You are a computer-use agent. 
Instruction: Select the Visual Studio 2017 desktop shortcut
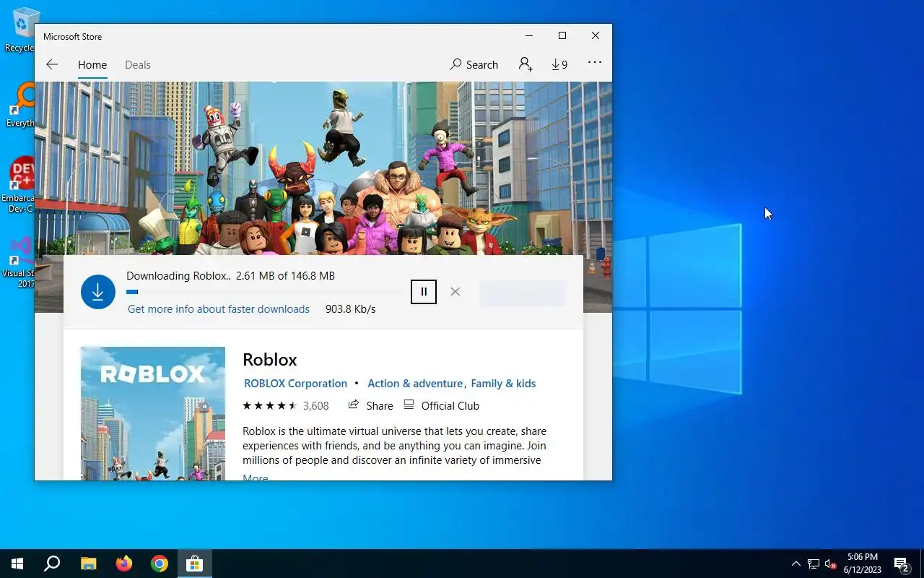tap(19, 262)
